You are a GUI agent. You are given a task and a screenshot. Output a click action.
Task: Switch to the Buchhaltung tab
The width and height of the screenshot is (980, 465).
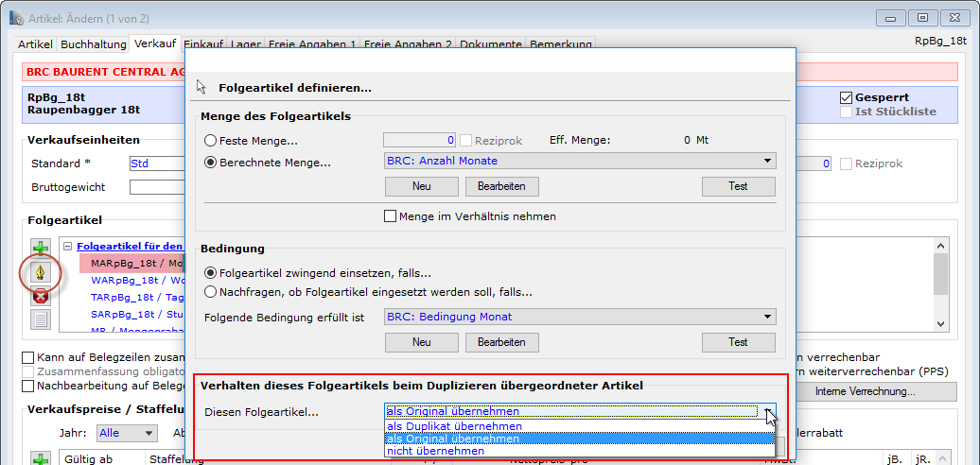tap(93, 44)
